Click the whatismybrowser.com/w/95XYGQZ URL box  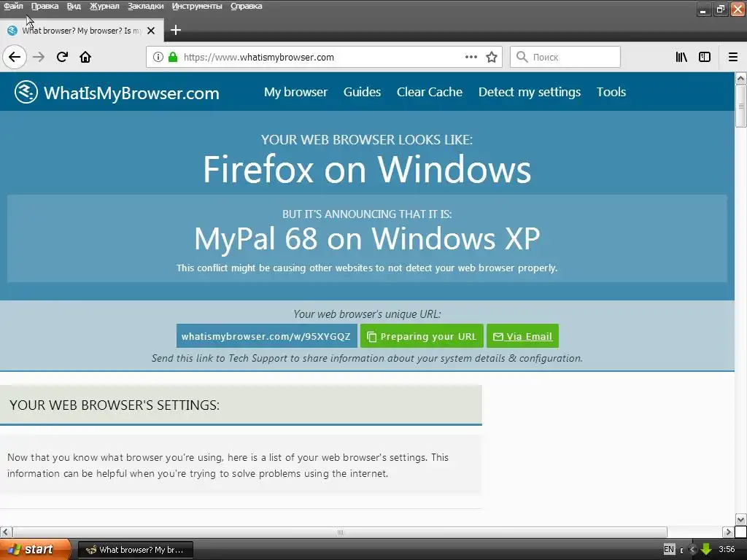tap(266, 336)
